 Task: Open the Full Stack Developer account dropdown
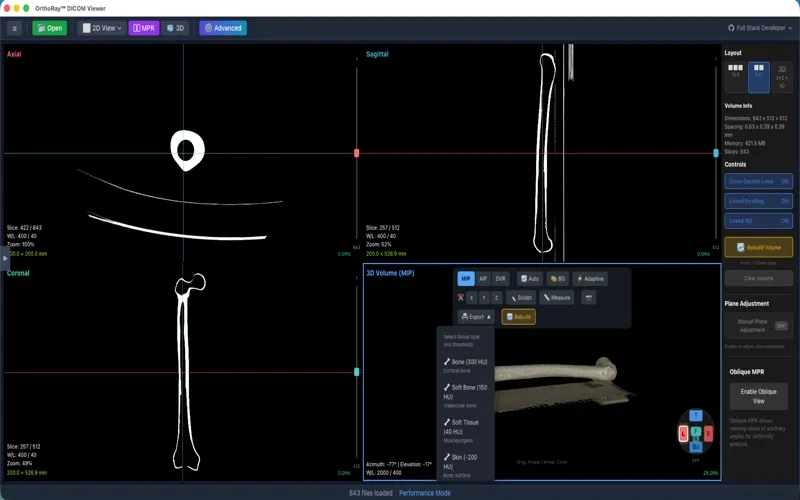[x=760, y=28]
